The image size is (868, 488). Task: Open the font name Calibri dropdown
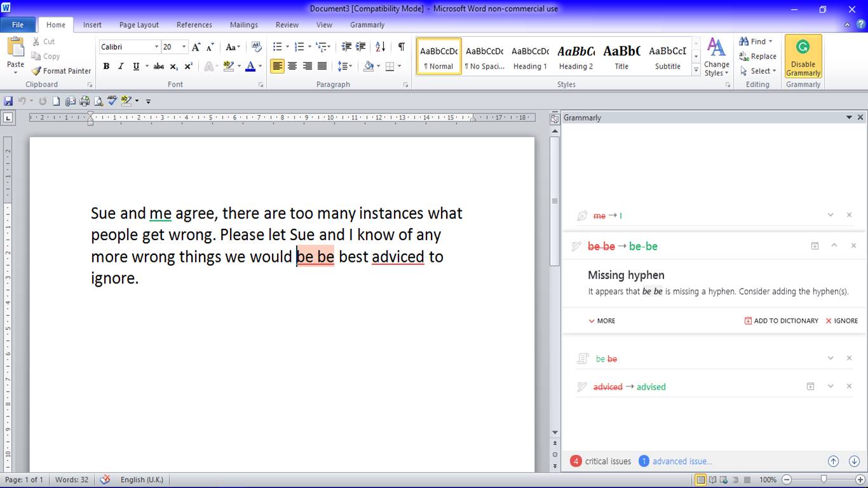156,47
